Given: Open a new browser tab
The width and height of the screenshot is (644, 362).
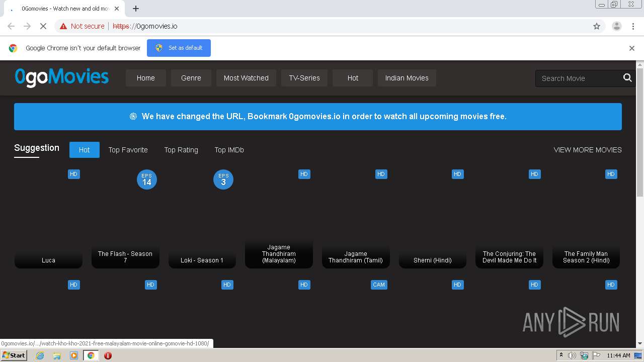Looking at the screenshot, I should coord(136,9).
